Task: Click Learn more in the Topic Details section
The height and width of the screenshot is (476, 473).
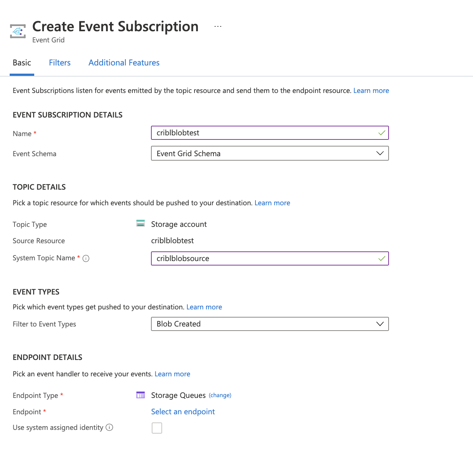Action: (x=272, y=203)
